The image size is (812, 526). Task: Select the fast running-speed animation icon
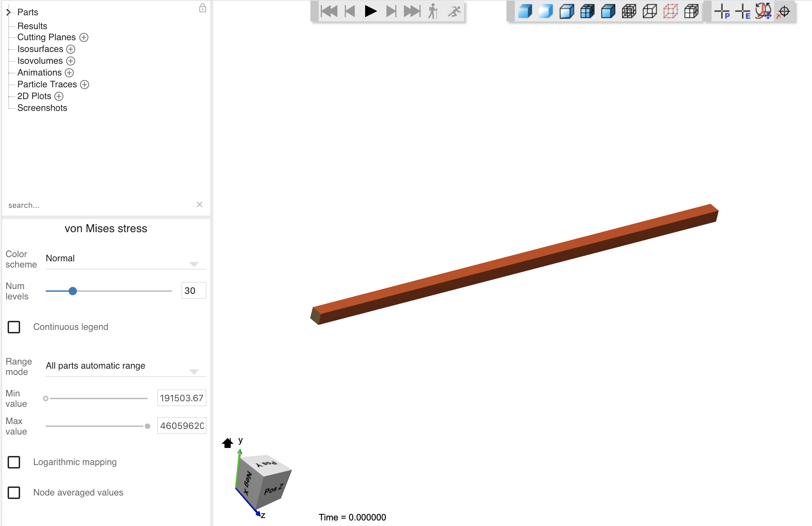pos(454,11)
